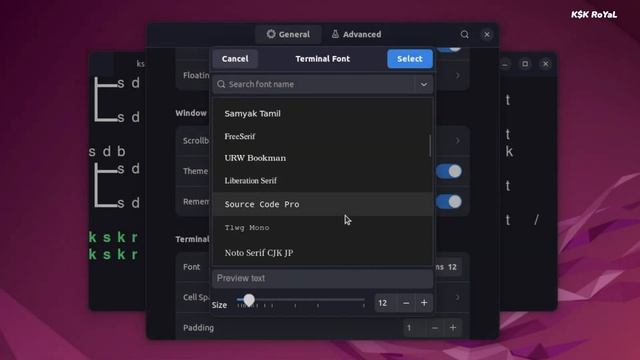Minimize the background terminal window

505,64
